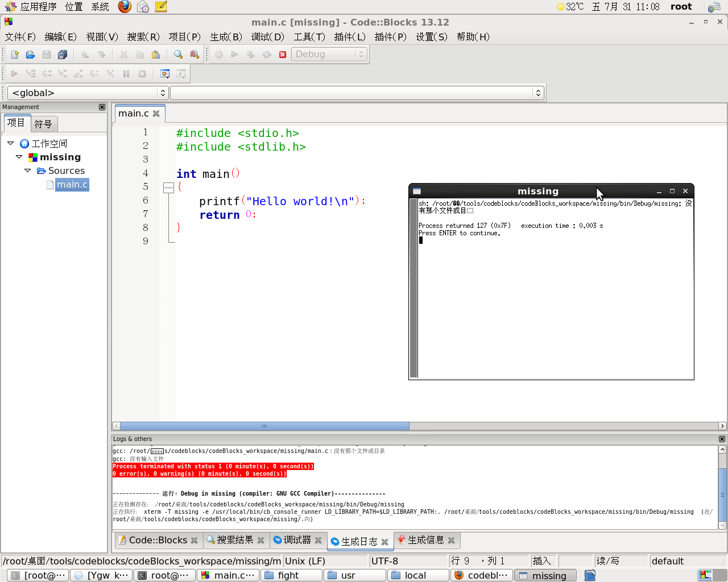
Task: Open Find with the magnifier icon
Action: click(179, 55)
